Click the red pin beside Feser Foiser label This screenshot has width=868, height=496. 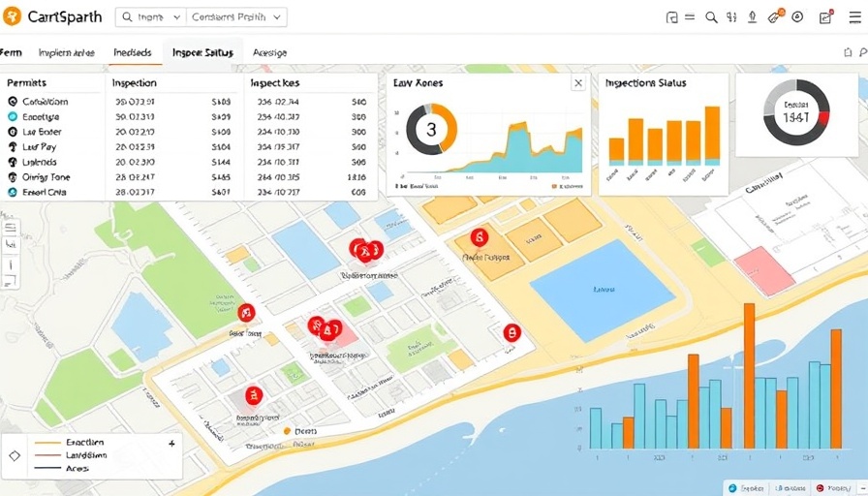(x=246, y=313)
